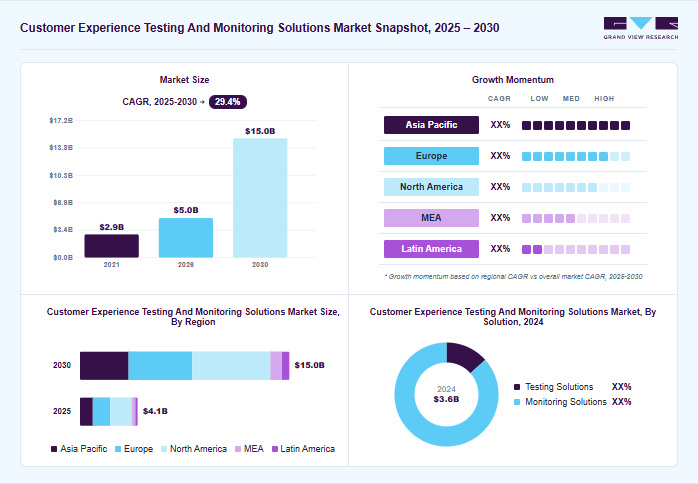Select the Europe segment of 2025 stacked bar
The width and height of the screenshot is (698, 484).
tap(101, 411)
